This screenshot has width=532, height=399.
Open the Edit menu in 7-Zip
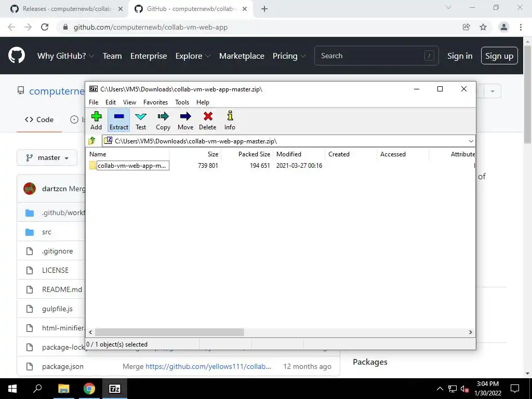tap(111, 102)
